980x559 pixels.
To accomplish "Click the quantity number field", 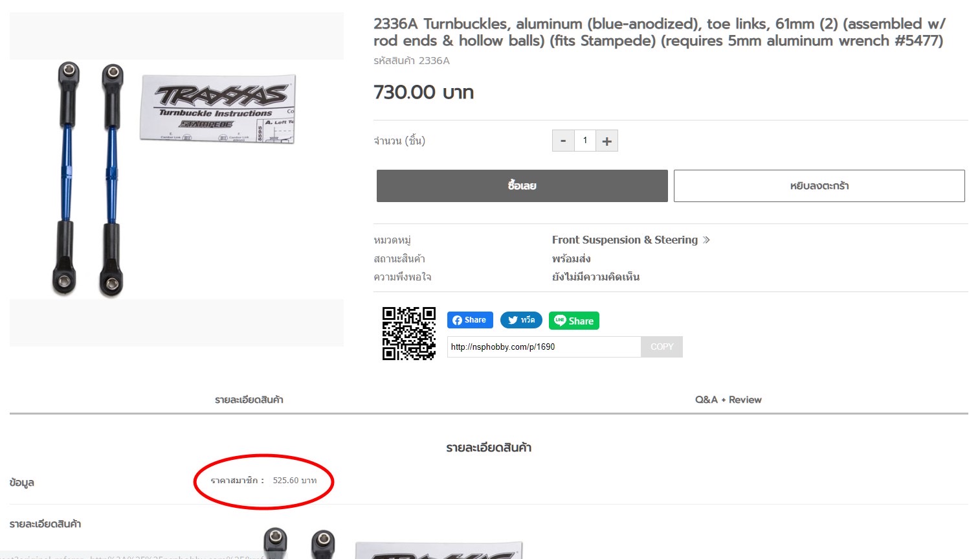I will click(585, 141).
